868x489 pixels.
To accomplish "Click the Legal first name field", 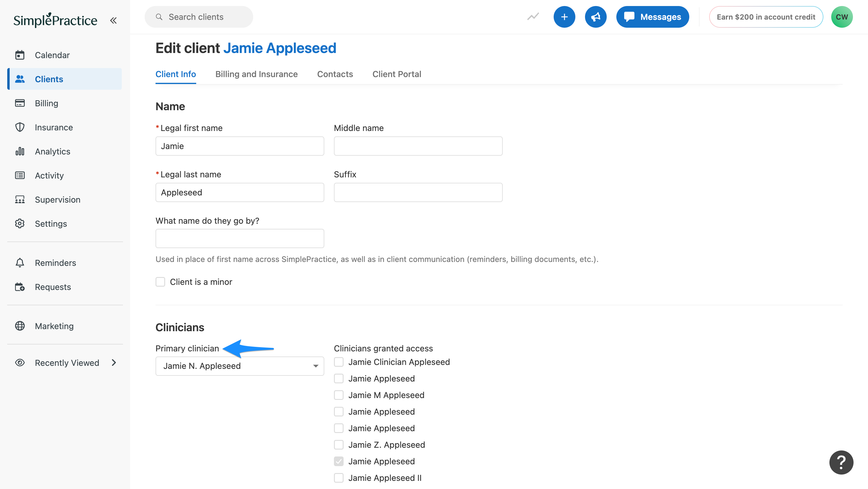I will click(240, 146).
